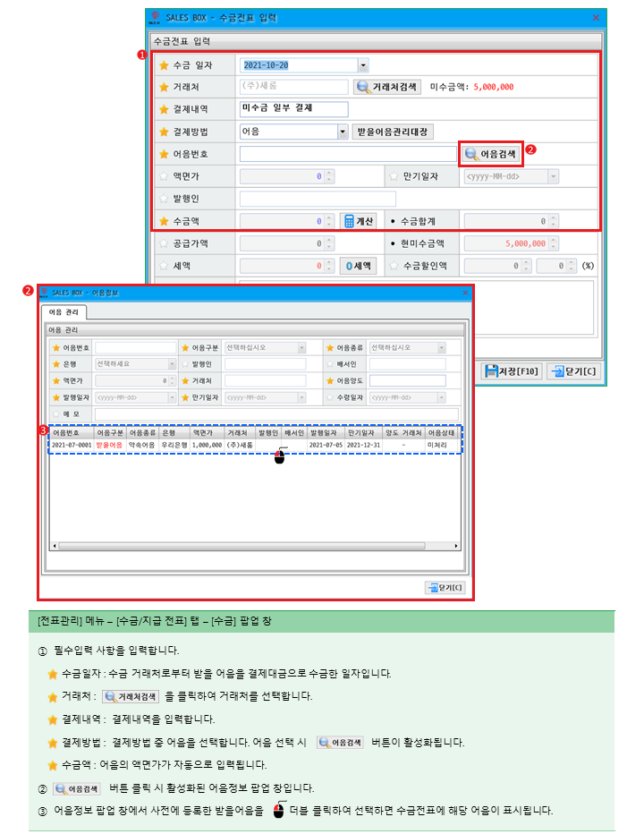This screenshot has height=834, width=644.
Task: Expand the 어음구분 dropdown
Action: [301, 347]
